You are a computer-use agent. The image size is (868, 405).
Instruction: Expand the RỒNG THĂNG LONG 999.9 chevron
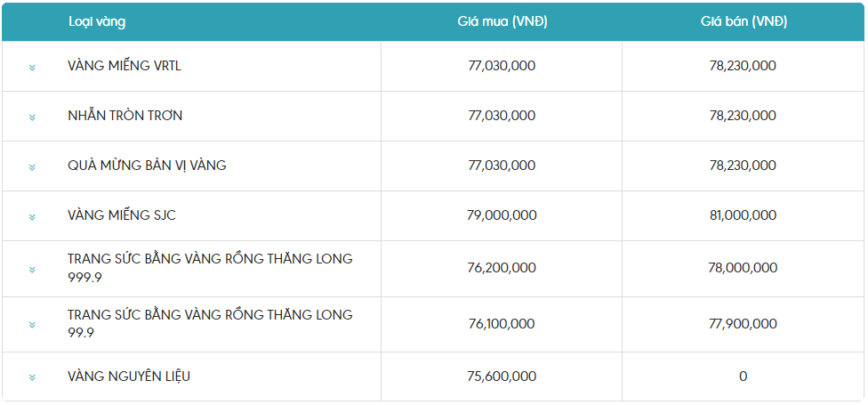pyautogui.click(x=32, y=269)
